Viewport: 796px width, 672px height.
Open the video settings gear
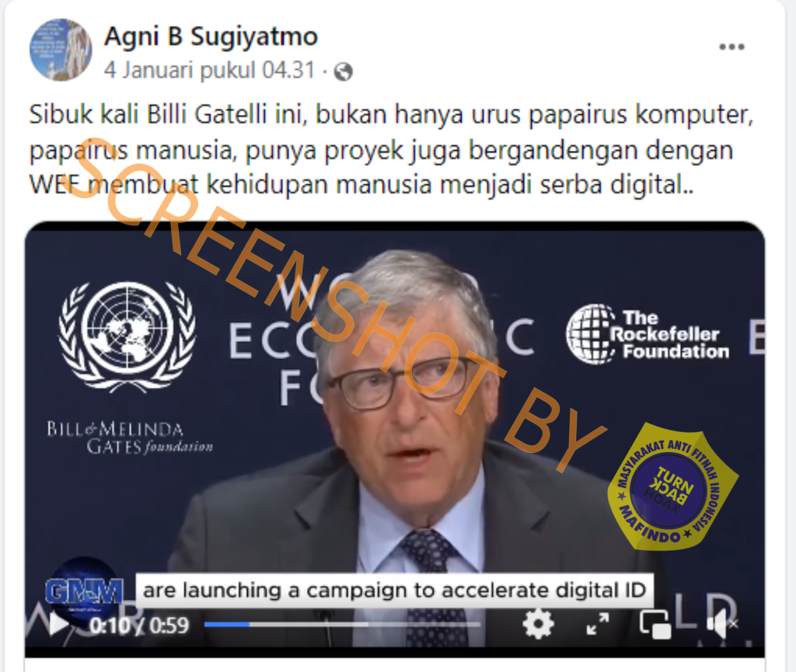click(x=538, y=624)
